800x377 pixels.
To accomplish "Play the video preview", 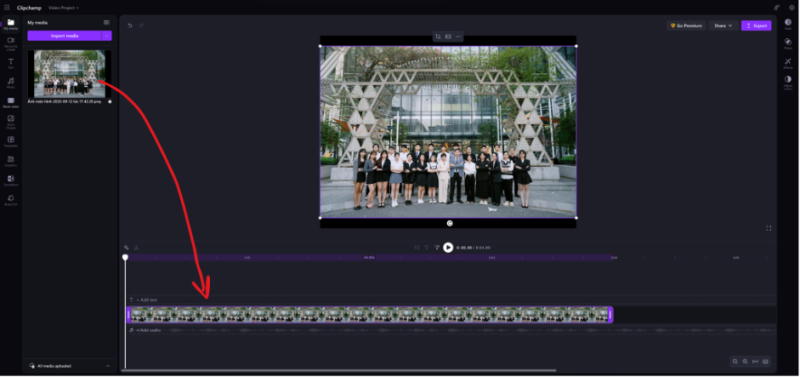I will 448,247.
